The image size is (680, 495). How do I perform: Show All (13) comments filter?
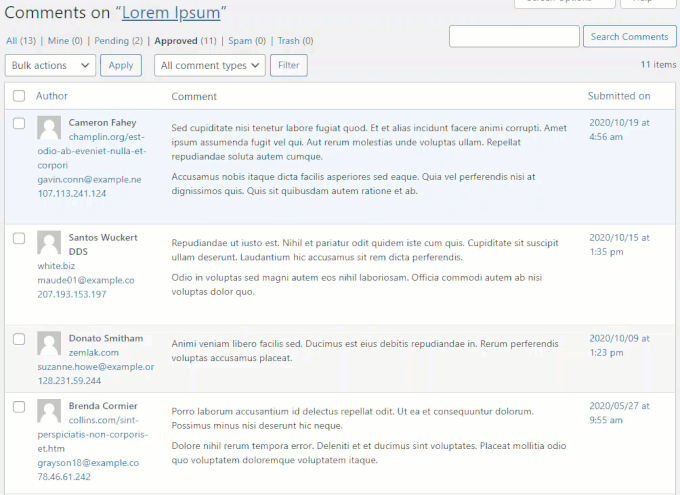21,41
